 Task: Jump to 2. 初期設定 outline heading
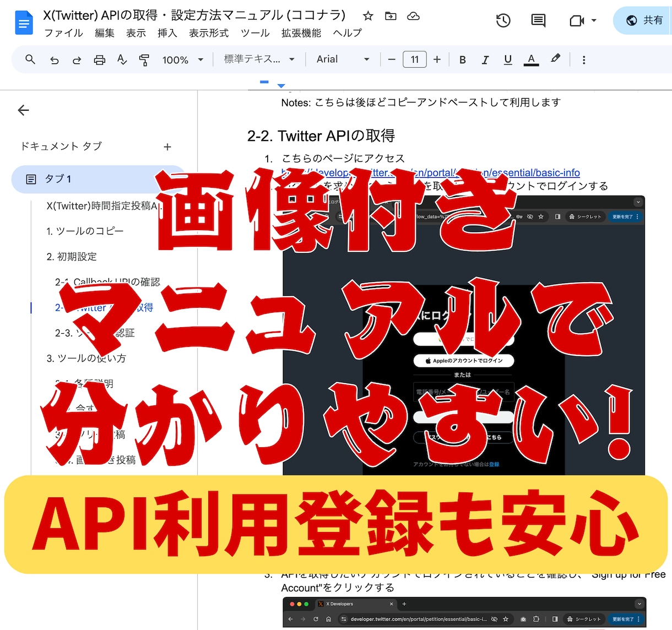pos(72,257)
